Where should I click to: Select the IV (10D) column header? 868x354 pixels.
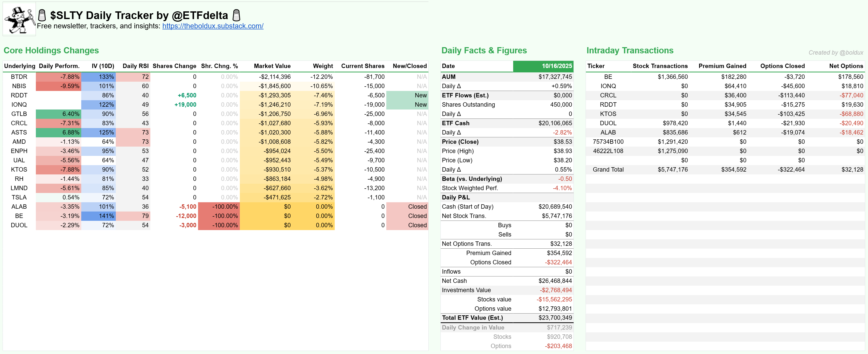pyautogui.click(x=103, y=66)
